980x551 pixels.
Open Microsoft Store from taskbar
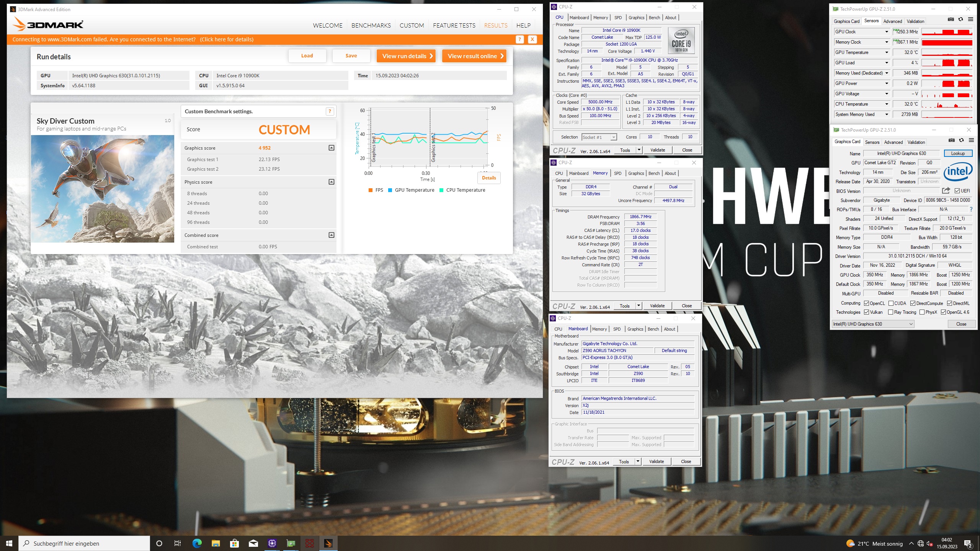(234, 543)
